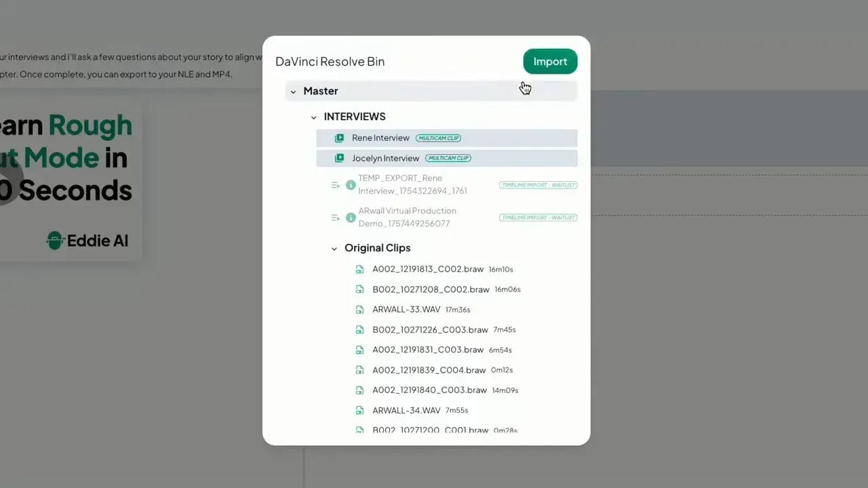868x488 pixels.
Task: Select the Original Clips folder label
Action: pos(378,248)
